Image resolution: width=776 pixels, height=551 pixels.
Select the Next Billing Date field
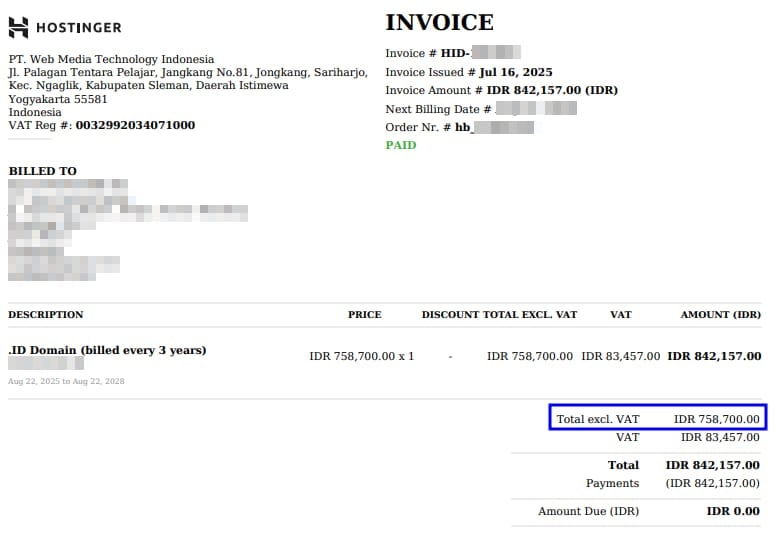click(x=481, y=109)
